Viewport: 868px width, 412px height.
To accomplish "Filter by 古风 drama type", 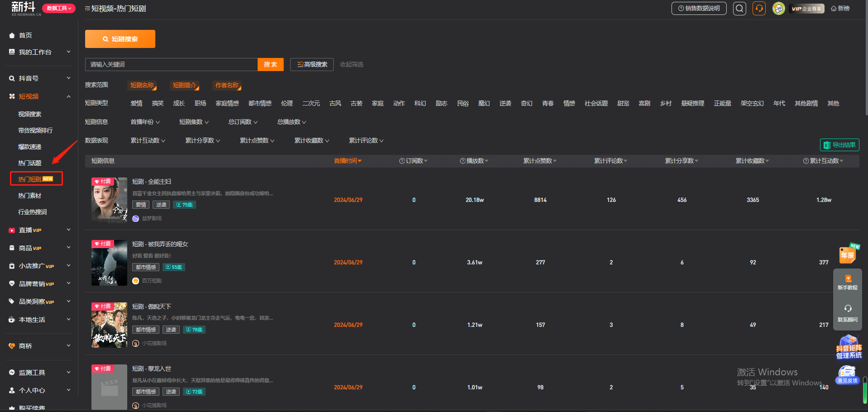I will tap(335, 103).
